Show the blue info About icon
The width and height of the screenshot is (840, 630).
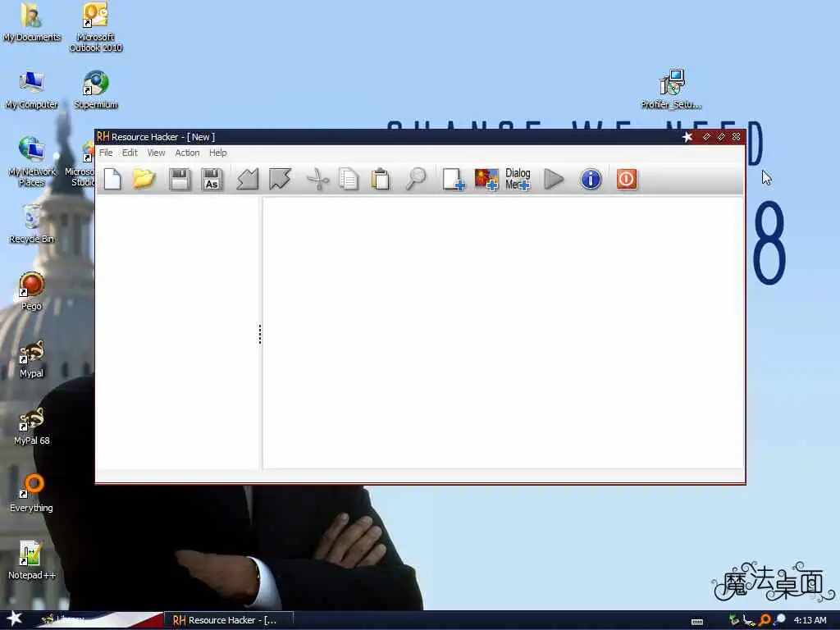591,179
